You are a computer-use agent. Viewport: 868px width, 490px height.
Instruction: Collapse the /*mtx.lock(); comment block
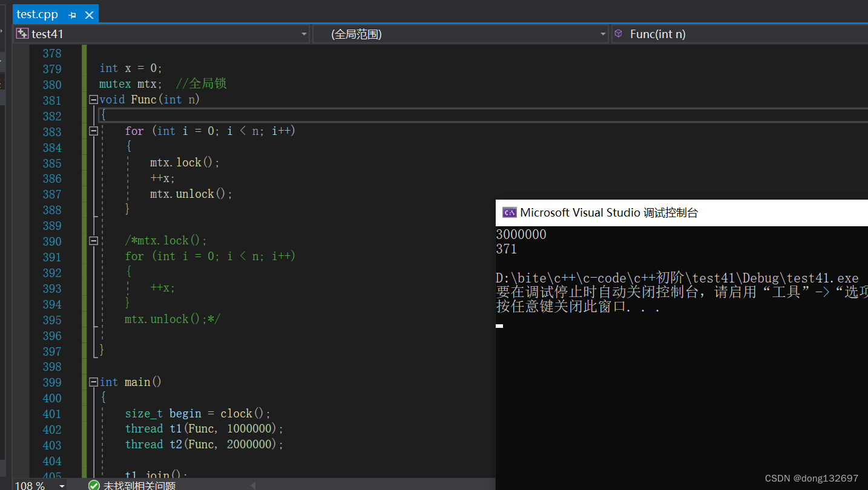point(93,241)
